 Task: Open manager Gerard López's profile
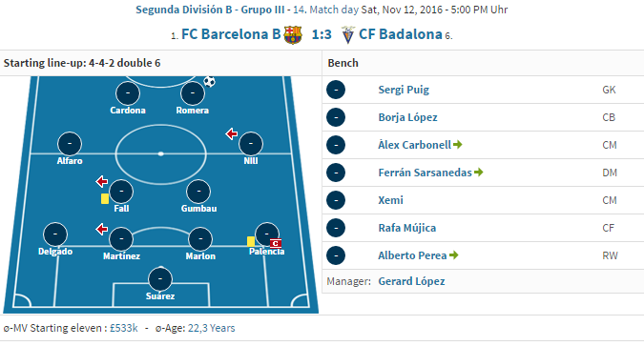point(411,281)
